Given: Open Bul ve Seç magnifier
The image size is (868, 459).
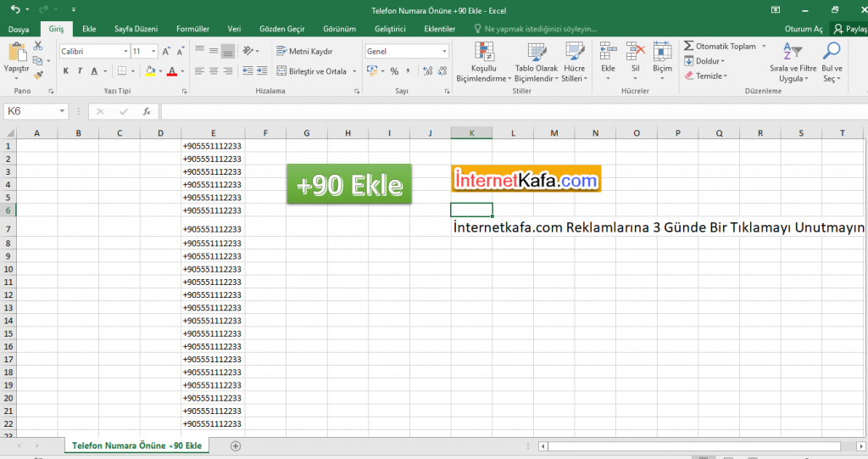Looking at the screenshot, I should pyautogui.click(x=832, y=62).
